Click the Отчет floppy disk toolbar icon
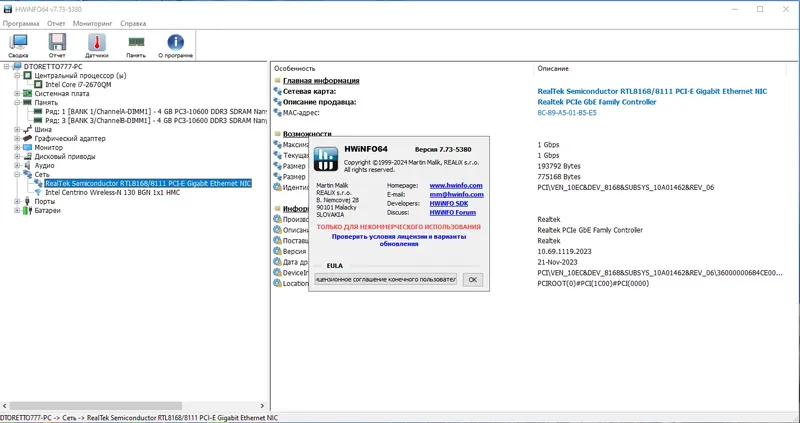The image size is (800, 423). [x=57, y=45]
